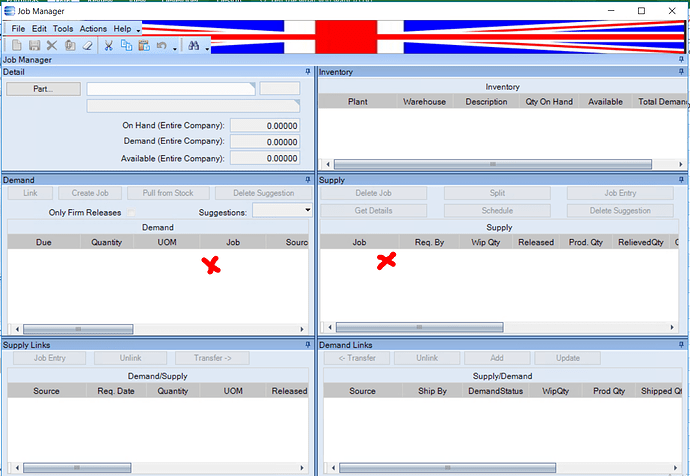Click On Hand (Entire Company) value field
This screenshot has width=690, height=476.
265,126
